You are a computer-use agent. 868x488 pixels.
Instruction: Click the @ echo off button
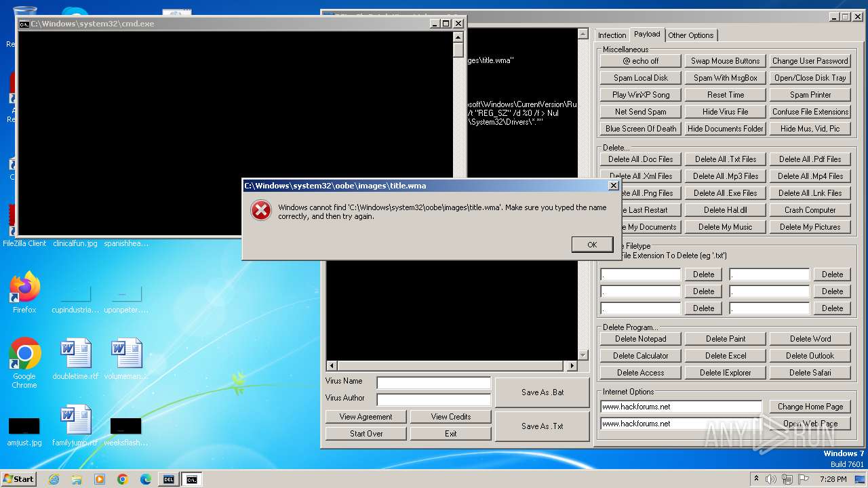(x=641, y=61)
